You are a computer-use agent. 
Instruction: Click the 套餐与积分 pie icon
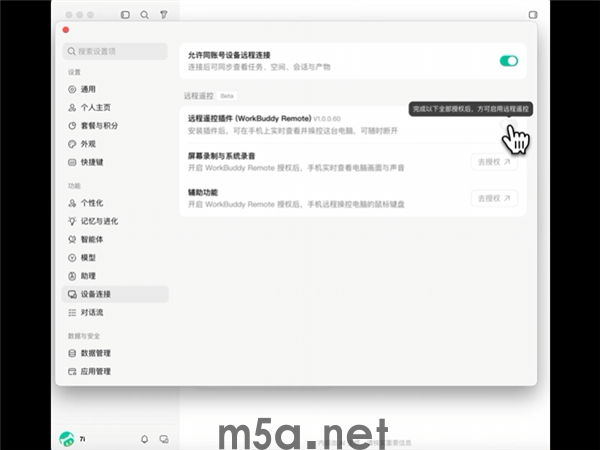click(x=72, y=126)
